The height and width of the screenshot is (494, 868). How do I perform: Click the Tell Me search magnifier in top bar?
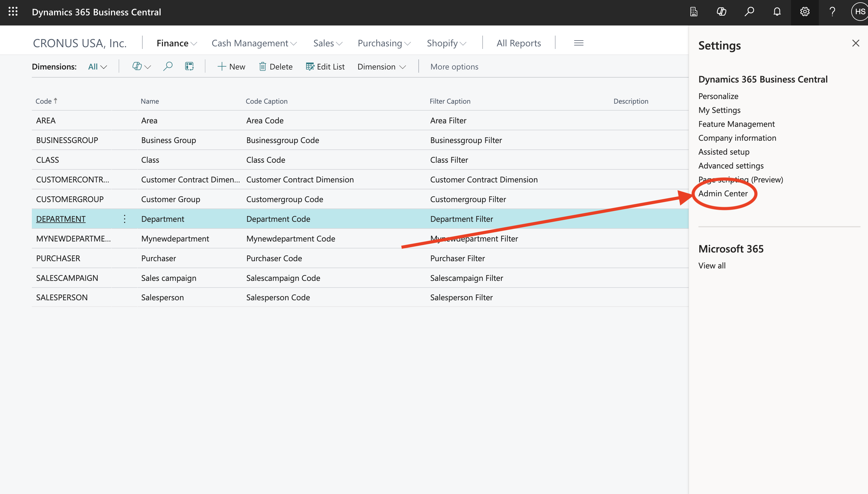pos(749,12)
